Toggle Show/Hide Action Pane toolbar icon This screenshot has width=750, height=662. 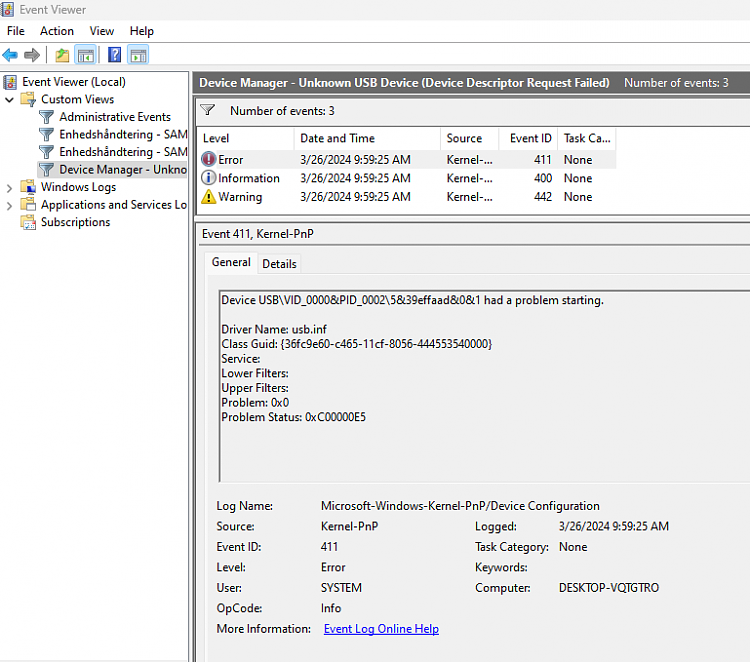point(138,55)
